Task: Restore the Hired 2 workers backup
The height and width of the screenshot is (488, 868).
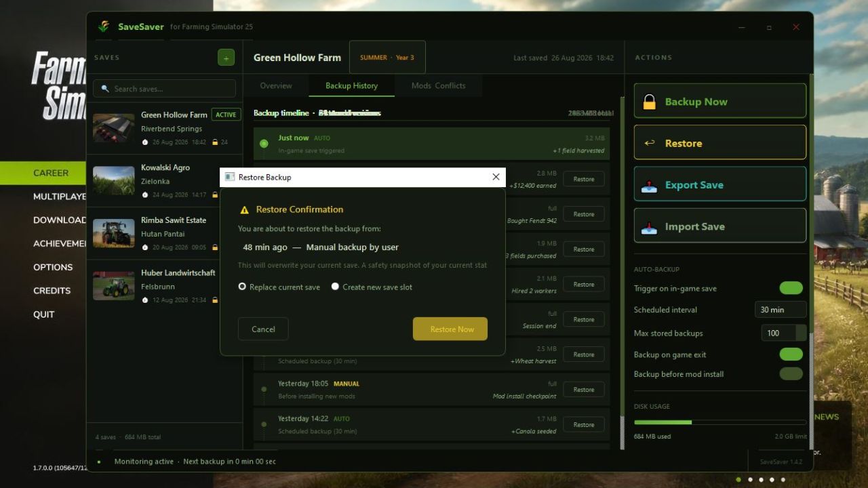Action: 584,285
